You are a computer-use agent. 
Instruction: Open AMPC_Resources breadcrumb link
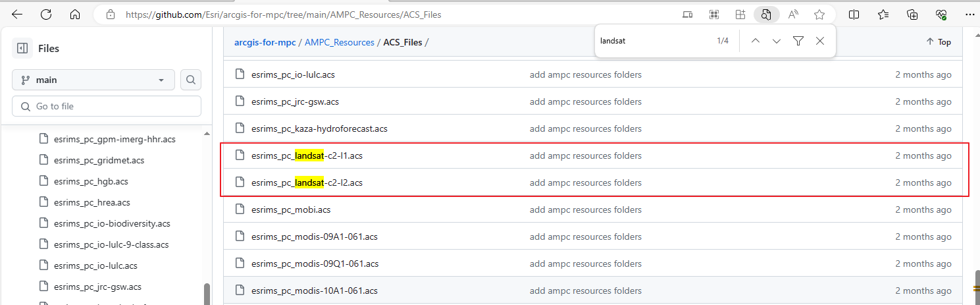click(340, 42)
